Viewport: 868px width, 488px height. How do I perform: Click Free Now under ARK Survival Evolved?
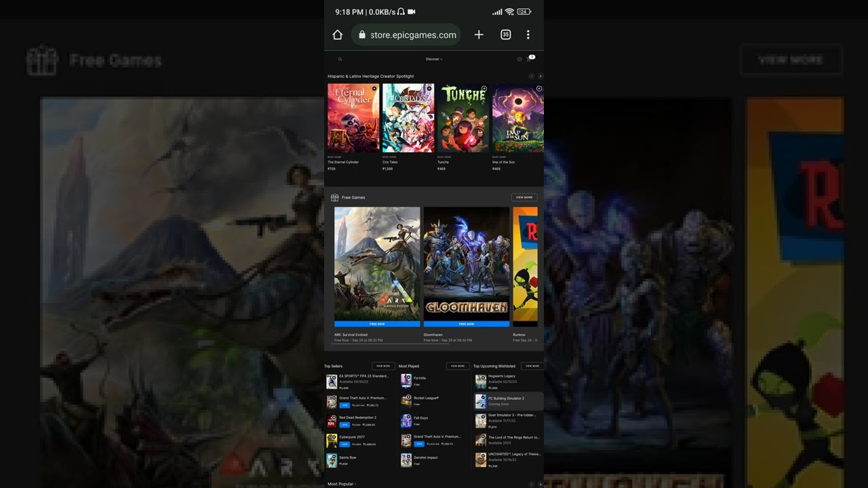coord(377,324)
